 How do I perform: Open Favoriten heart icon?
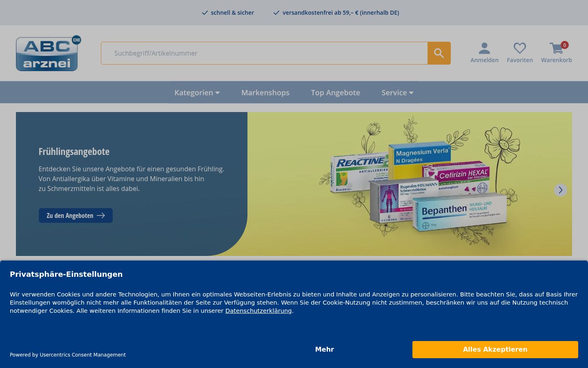(x=520, y=53)
